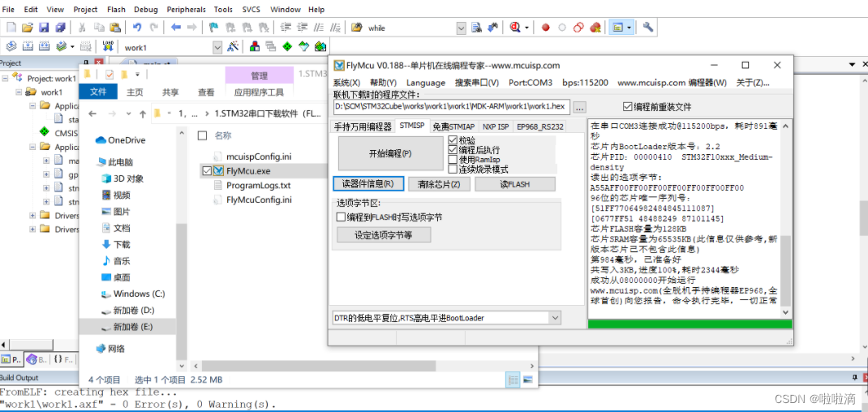
Task: Open Configuration wrench icon in Keil toolbar
Action: tap(648, 27)
